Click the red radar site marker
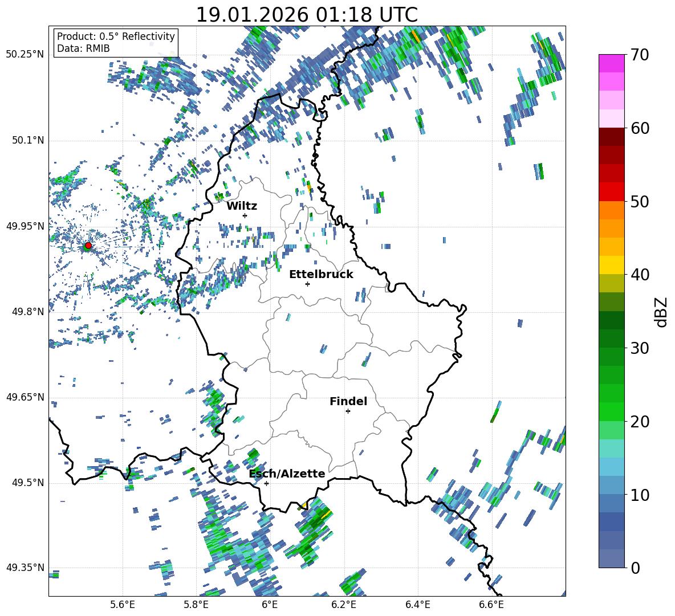The image size is (675, 616). [x=88, y=246]
